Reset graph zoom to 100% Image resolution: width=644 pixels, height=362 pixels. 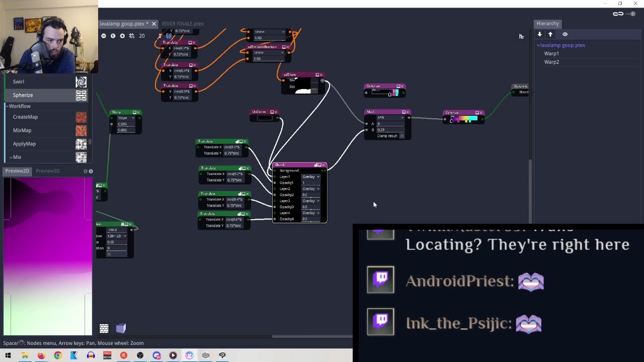(113, 36)
